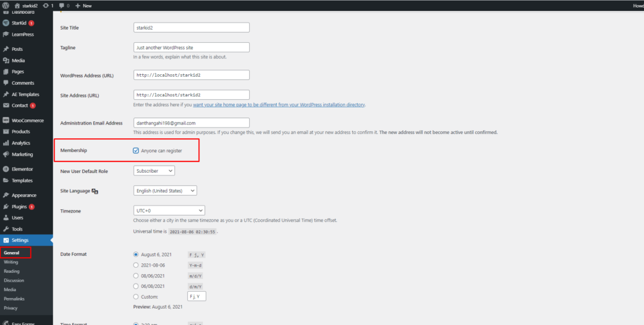
Task: Click the Products box icon
Action: pos(6,132)
